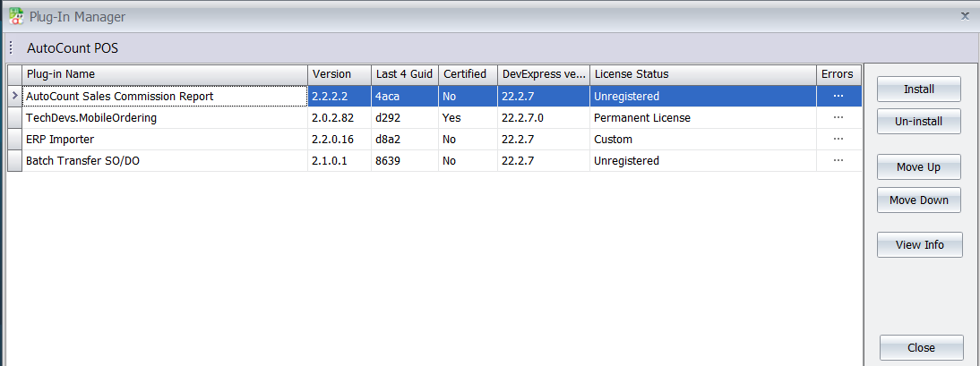
Task: Sort by Version column header
Action: pyautogui.click(x=339, y=73)
